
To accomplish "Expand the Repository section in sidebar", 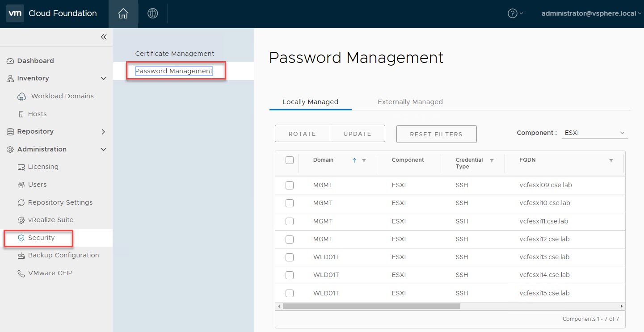I will 103,132.
